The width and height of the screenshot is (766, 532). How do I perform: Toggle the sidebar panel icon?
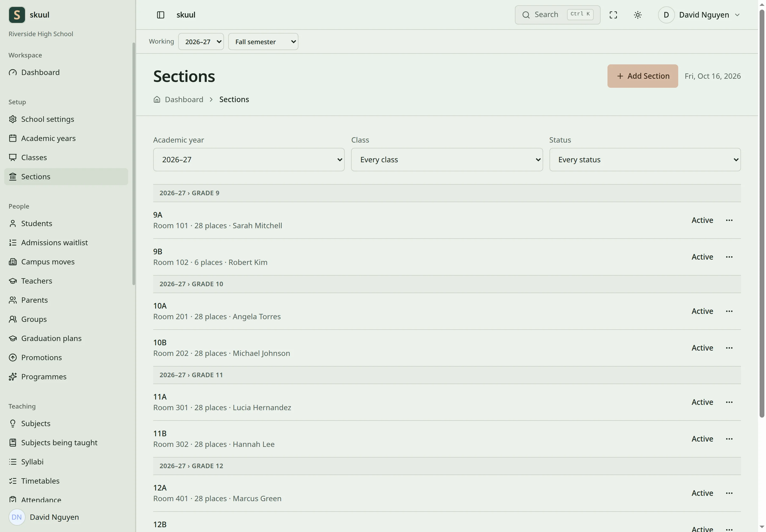[161, 15]
